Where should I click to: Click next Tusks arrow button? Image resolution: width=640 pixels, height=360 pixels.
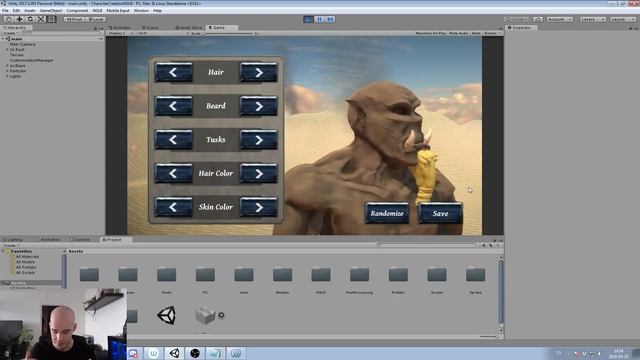coord(259,140)
